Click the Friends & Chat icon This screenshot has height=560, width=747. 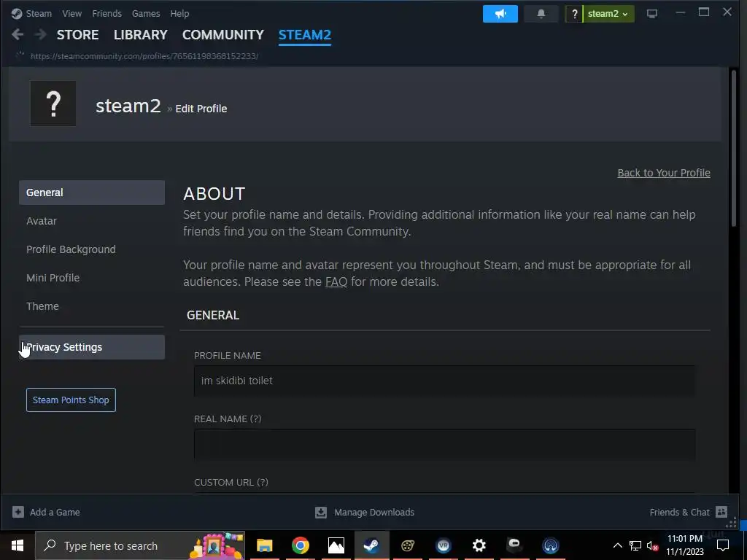pyautogui.click(x=721, y=512)
